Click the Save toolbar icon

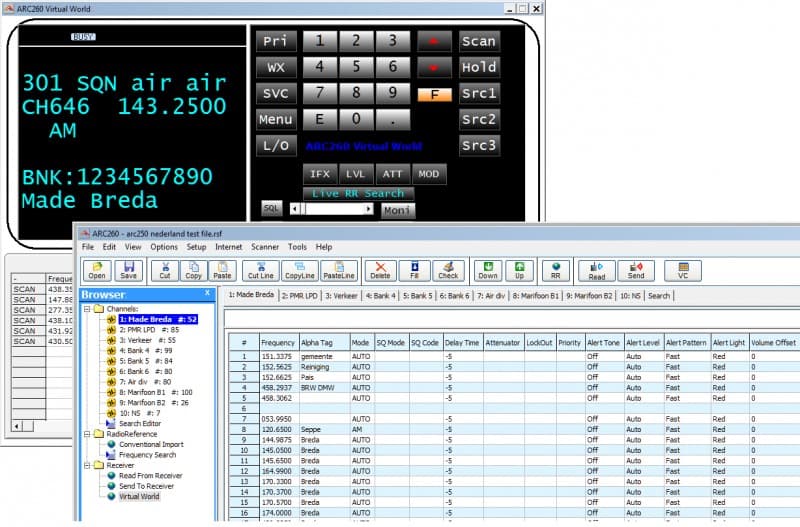coord(129,270)
